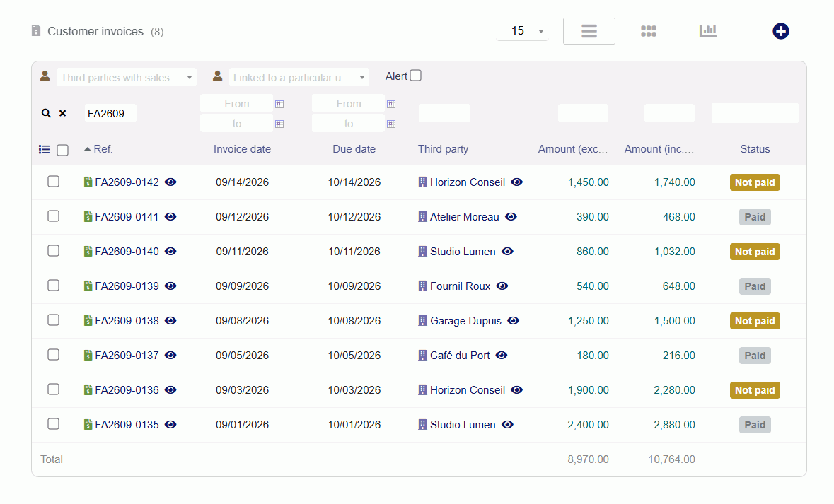Click due date 10/05/2026

point(354,355)
